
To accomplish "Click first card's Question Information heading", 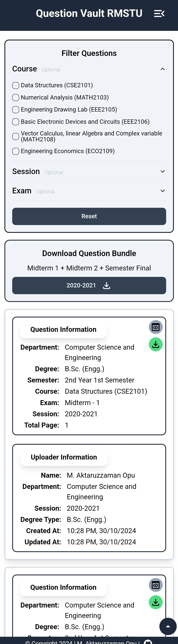I will pyautogui.click(x=63, y=330).
